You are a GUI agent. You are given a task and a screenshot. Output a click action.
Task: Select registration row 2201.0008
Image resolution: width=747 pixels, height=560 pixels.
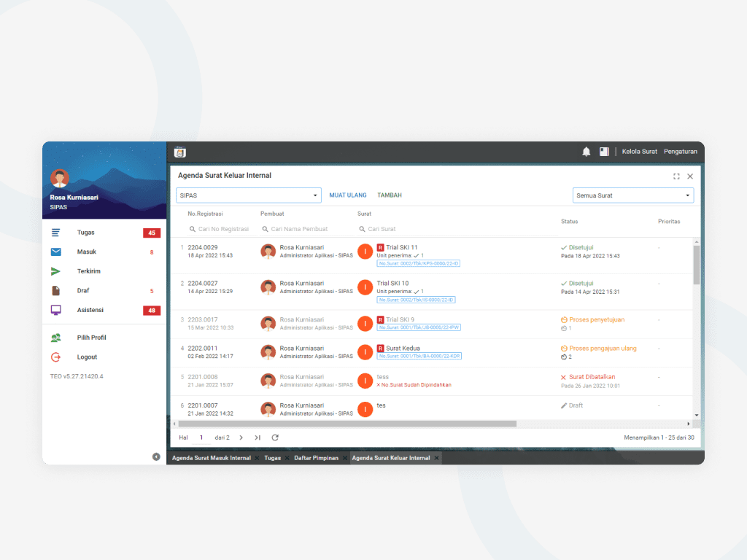[x=431, y=381]
